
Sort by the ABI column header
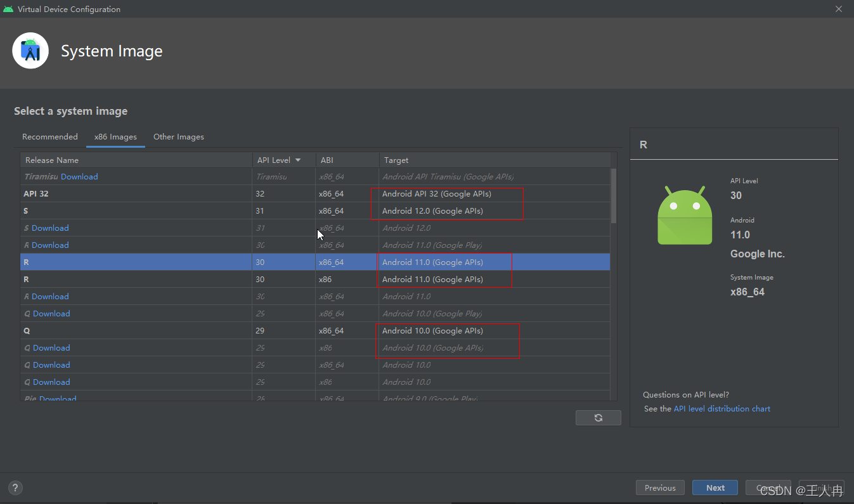(x=347, y=160)
